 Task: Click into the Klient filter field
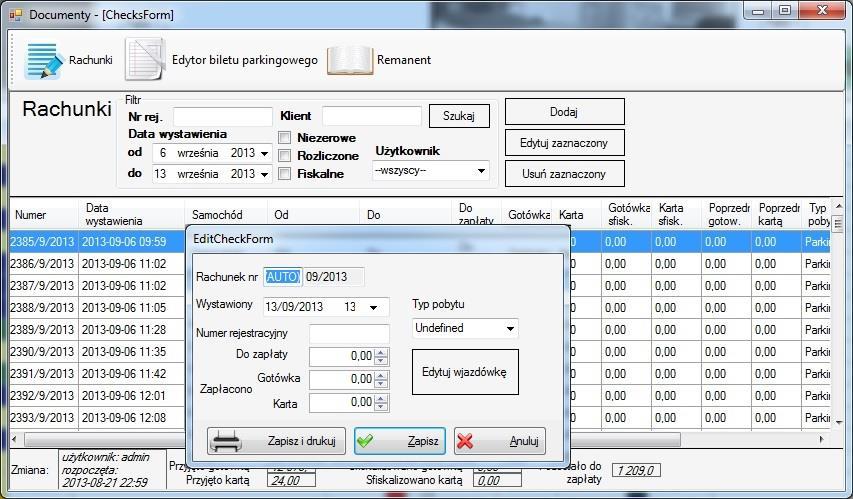tap(372, 116)
